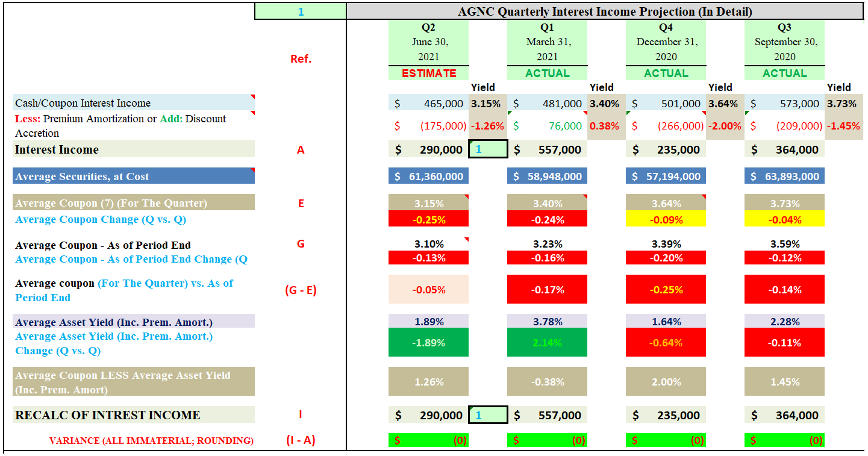Click the Ref. column header
The height and width of the screenshot is (456, 868).
pyautogui.click(x=301, y=58)
